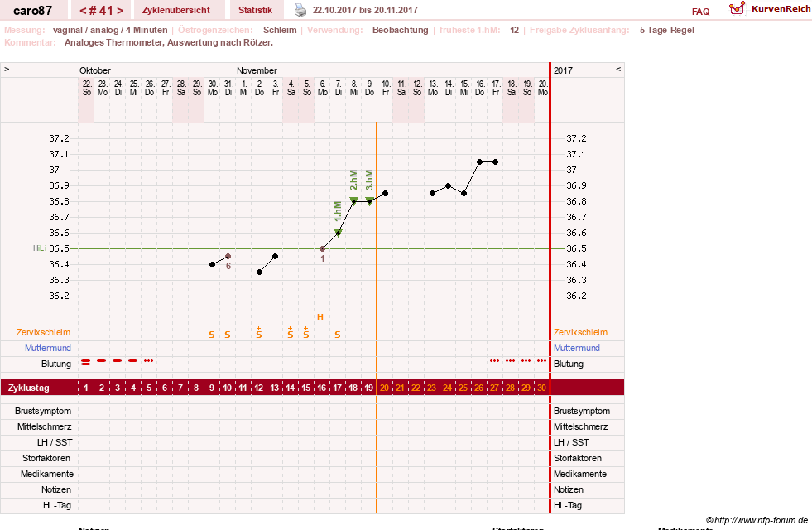The image size is (812, 530).
Task: Click cycle day 1 in Zyklustag row
Action: tap(86, 388)
